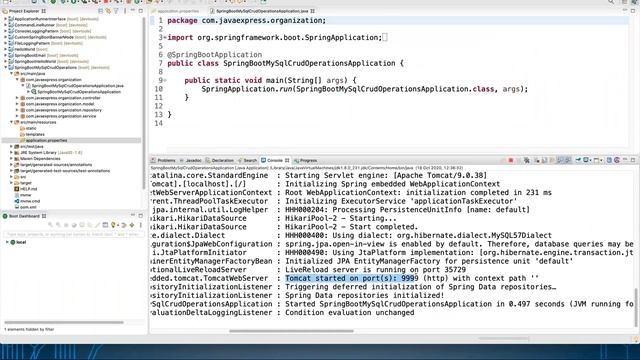
Task: Maximize the Console view
Action: pyautogui.click(x=633, y=160)
